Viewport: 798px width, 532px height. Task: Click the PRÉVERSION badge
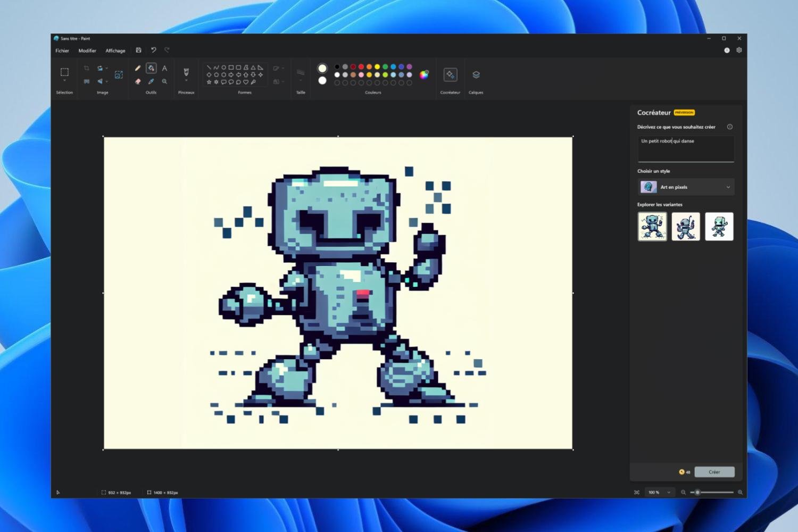tap(684, 113)
